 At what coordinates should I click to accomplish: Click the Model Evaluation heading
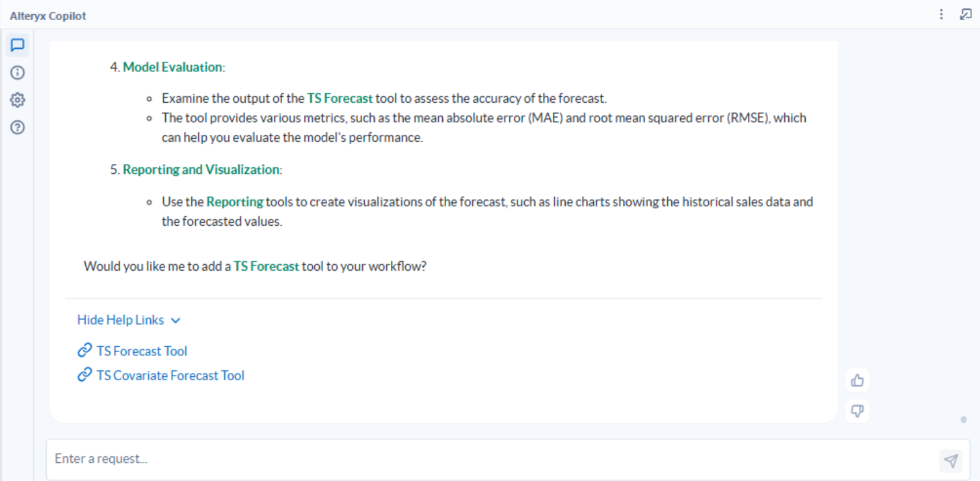(x=172, y=67)
